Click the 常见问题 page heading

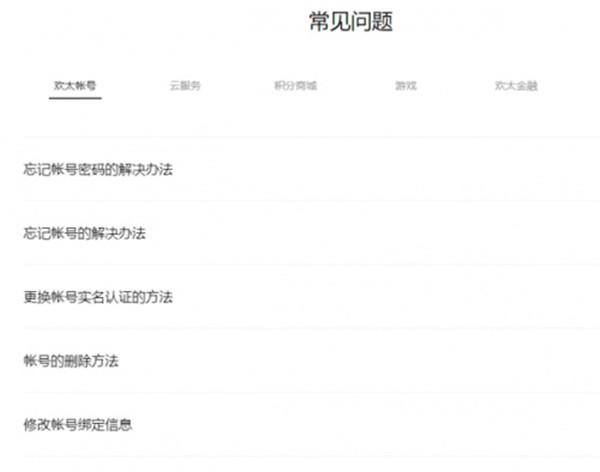350,23
